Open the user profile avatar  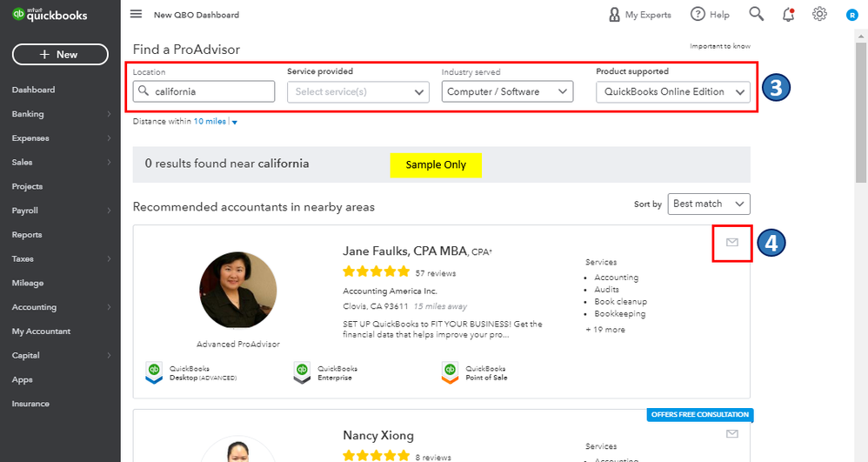(851, 15)
